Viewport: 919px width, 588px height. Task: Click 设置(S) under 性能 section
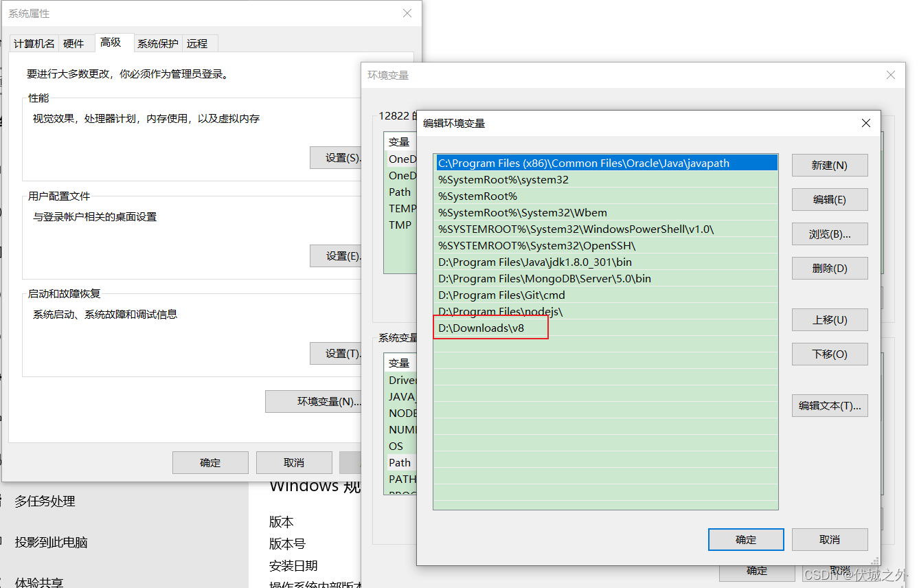pos(336,158)
